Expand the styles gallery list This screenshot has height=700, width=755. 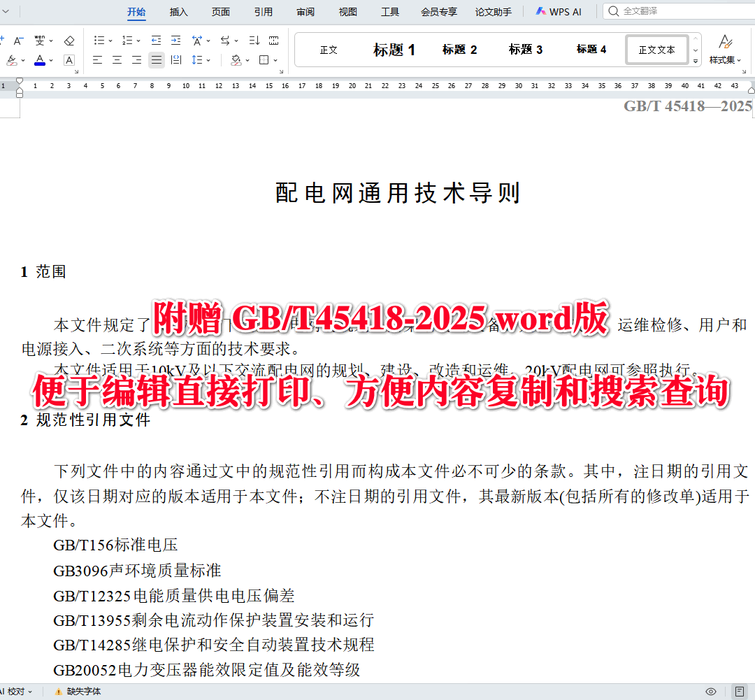(x=696, y=61)
